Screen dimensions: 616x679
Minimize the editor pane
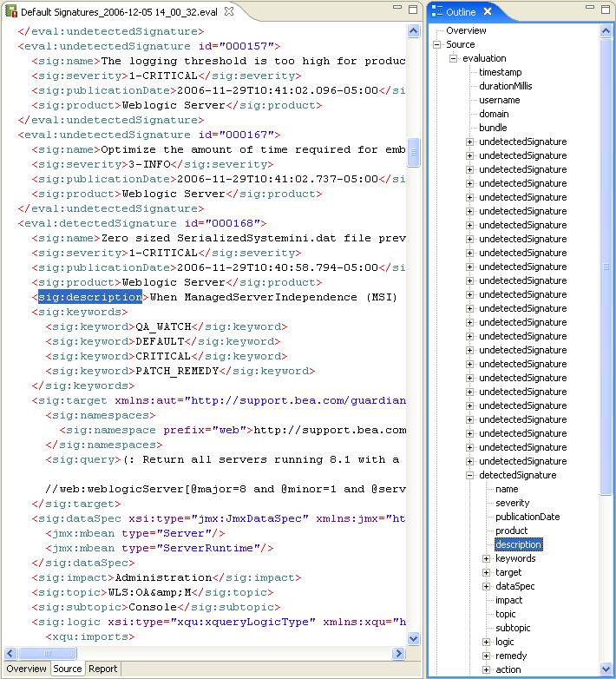pos(397,8)
